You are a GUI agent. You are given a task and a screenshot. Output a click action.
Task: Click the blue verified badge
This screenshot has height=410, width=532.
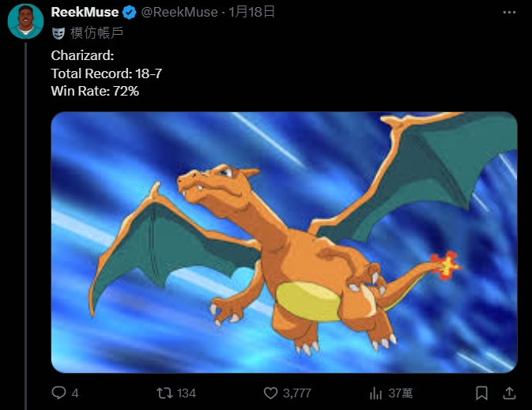[x=130, y=13]
